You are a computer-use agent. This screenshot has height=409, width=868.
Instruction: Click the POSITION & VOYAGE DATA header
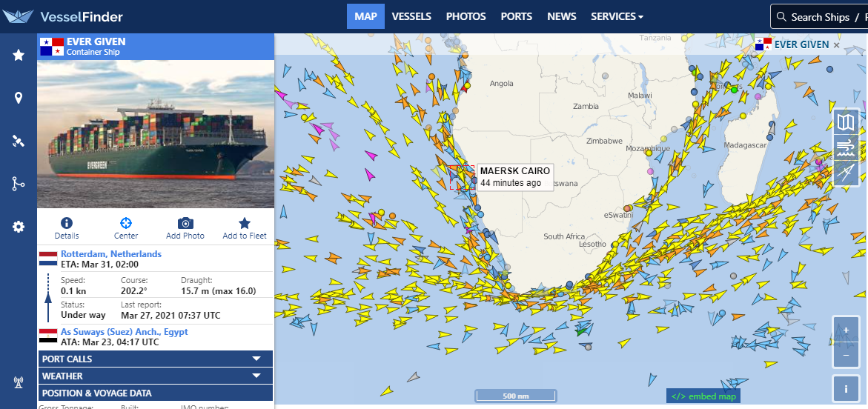[x=156, y=393]
